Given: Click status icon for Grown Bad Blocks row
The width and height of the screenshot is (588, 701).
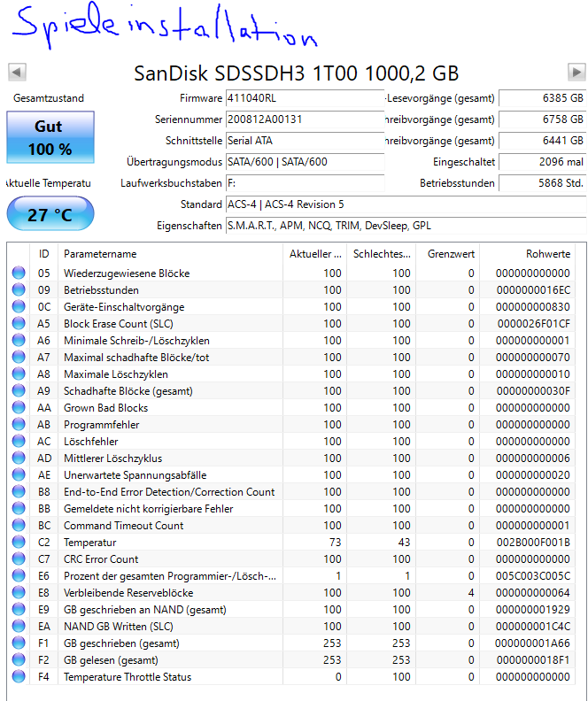Looking at the screenshot, I should 19,407.
